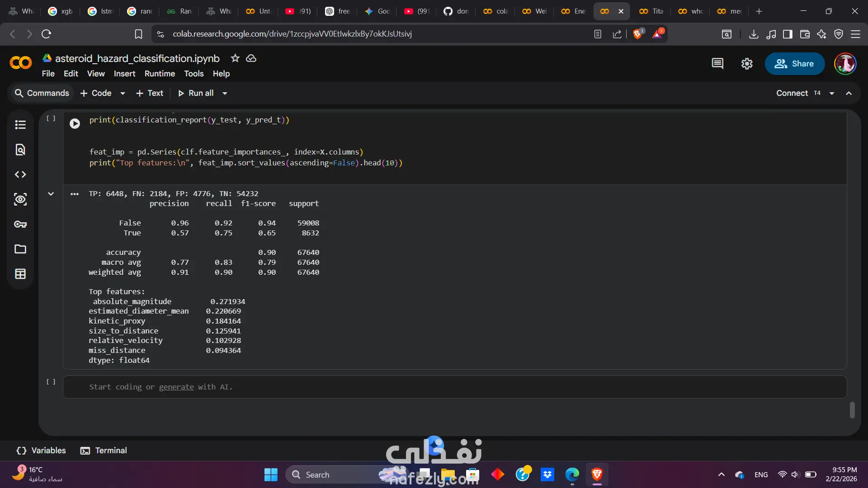Run the classification report code cell
The image size is (868, 488).
pos(75,123)
